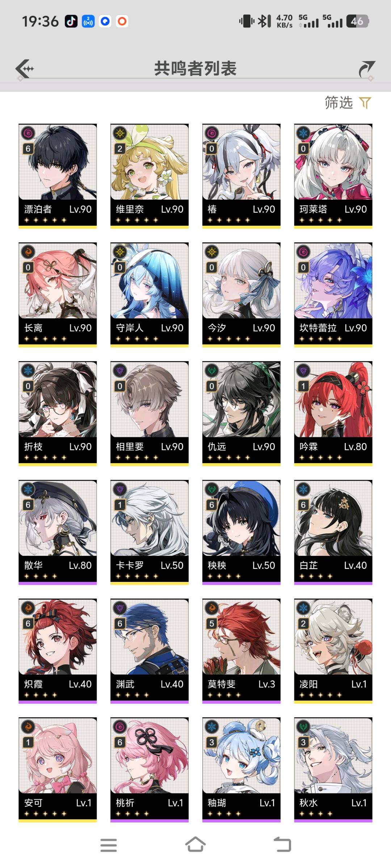Tap the Android recent apps menu icon
391x868 pixels.
click(x=109, y=845)
